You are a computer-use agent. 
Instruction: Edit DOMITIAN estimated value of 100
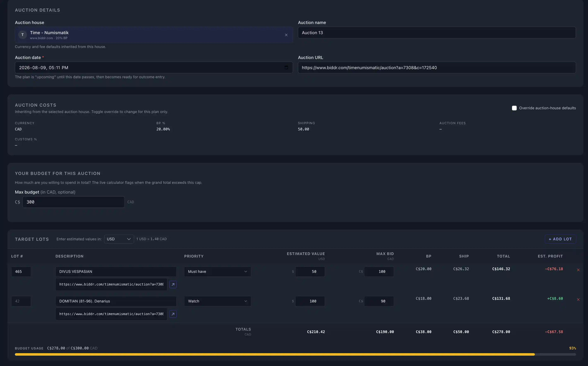pos(310,301)
